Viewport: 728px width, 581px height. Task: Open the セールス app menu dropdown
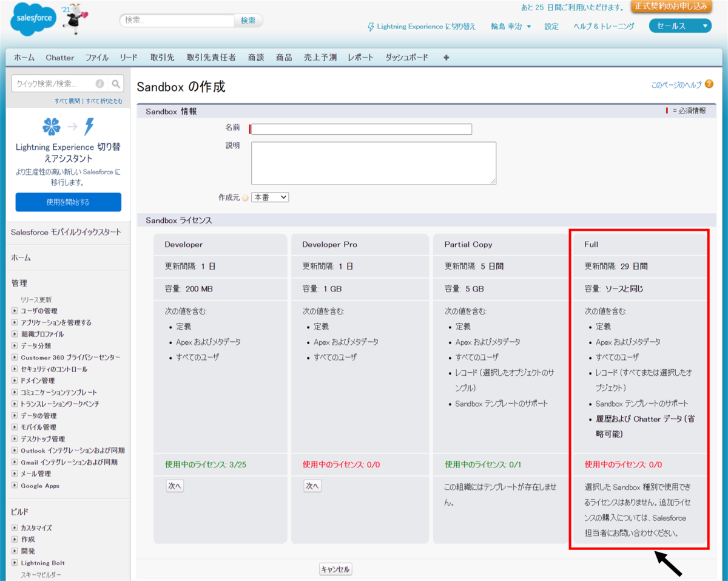point(679,26)
